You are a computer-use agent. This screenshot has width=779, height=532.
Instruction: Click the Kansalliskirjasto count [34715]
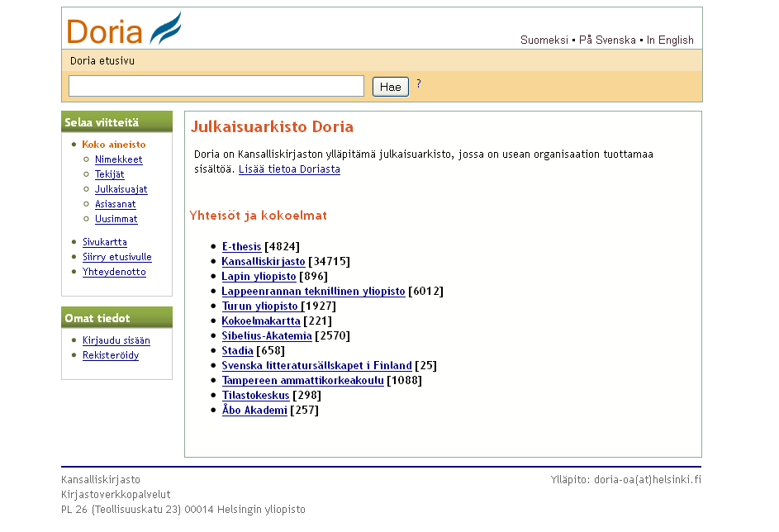329,261
